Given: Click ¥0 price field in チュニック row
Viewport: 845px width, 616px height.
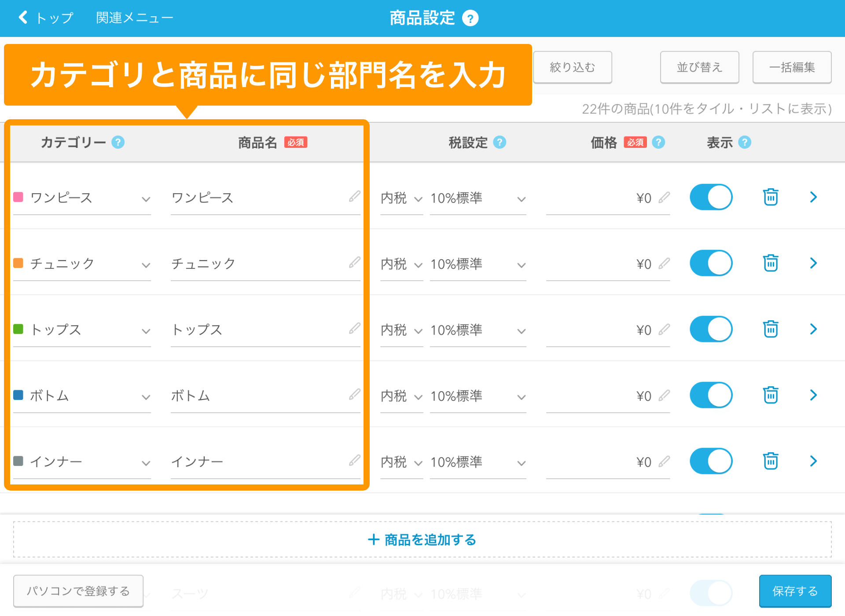Looking at the screenshot, I should [608, 264].
